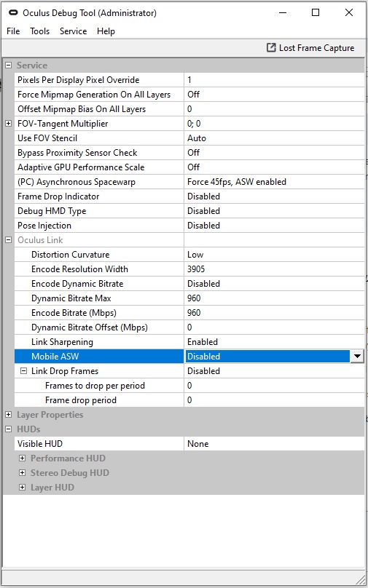Select Frame Drop Indicator Disabled value
368x588 pixels.
point(274,196)
